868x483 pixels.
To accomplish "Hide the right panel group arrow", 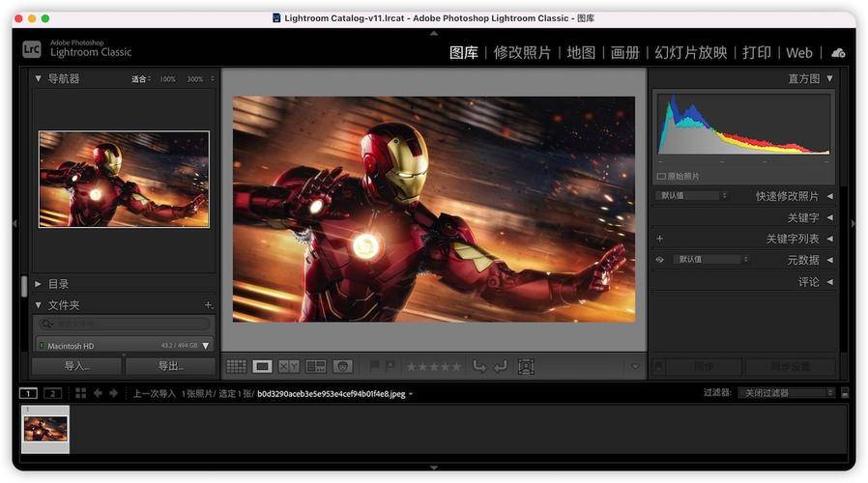I will 854,223.
